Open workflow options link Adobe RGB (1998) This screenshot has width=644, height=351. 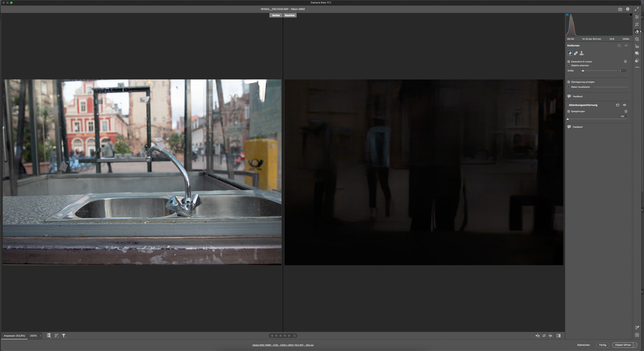(283, 345)
